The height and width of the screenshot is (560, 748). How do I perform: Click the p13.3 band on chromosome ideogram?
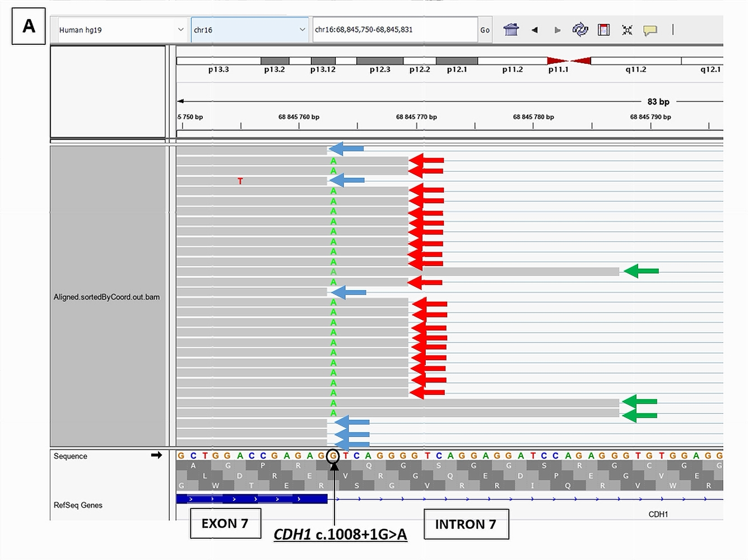[218, 60]
